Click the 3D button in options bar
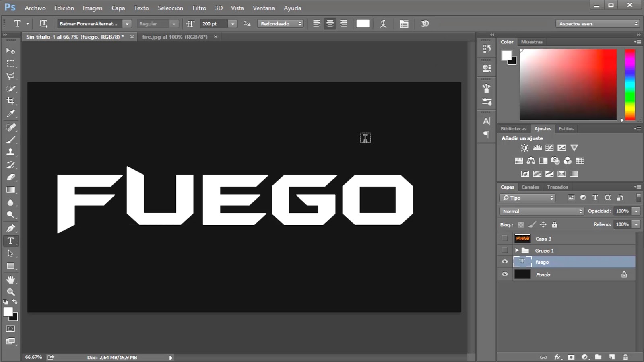 point(425,24)
